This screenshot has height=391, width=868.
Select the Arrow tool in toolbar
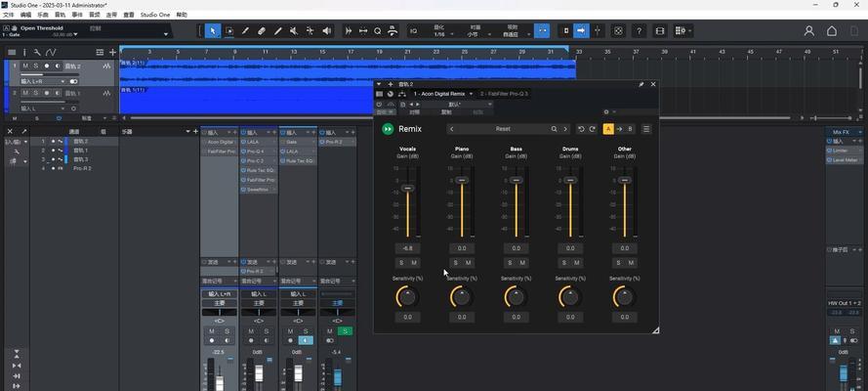(x=213, y=31)
